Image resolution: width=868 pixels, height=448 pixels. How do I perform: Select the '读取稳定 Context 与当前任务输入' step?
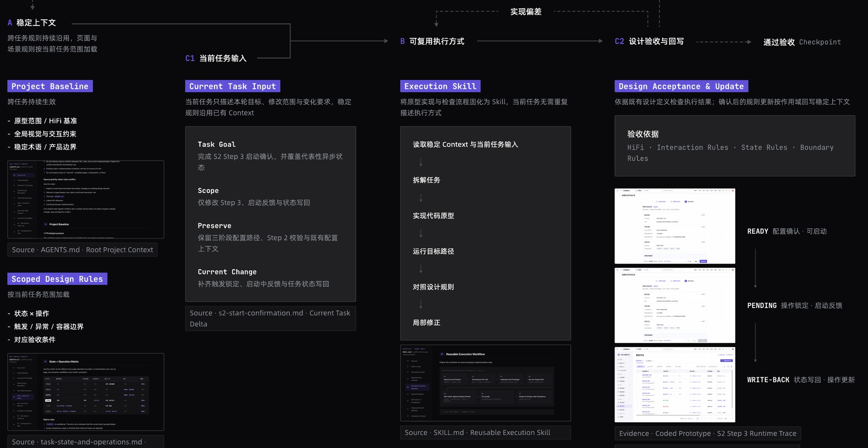[x=465, y=144]
